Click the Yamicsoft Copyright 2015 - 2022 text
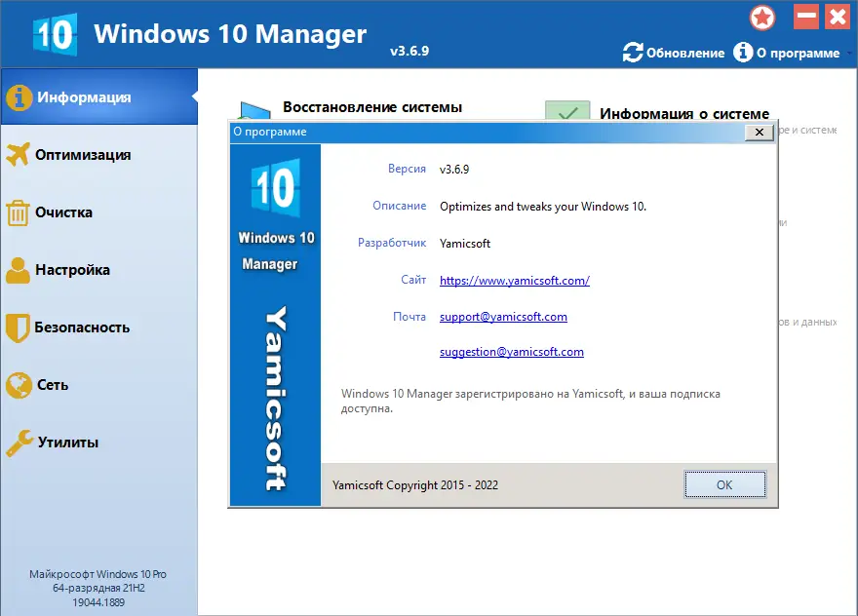Image resolution: width=858 pixels, height=616 pixels. [x=415, y=485]
